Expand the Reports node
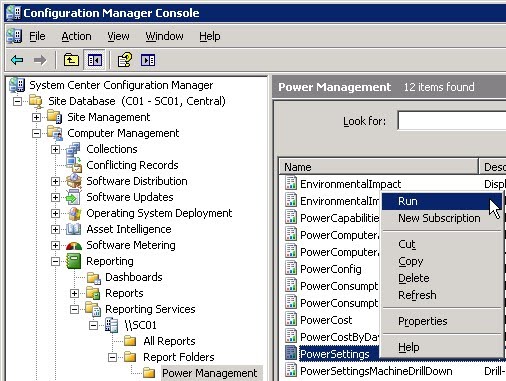 74,293
